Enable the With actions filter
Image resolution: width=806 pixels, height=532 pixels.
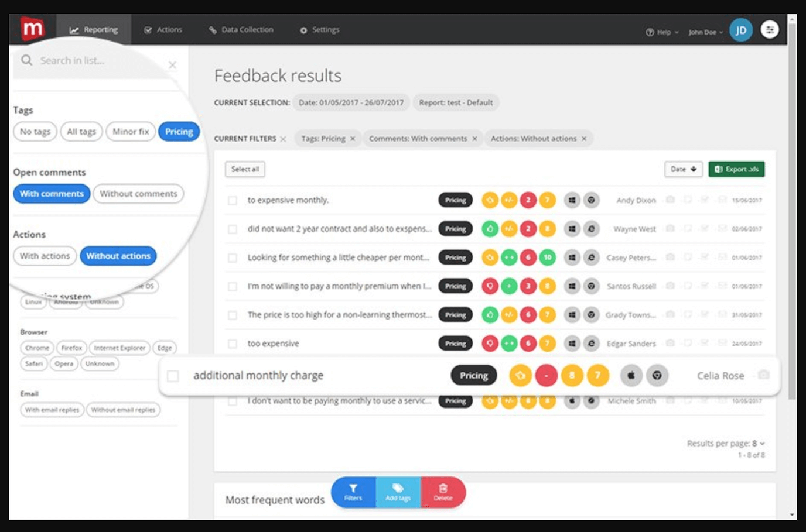[x=45, y=256]
